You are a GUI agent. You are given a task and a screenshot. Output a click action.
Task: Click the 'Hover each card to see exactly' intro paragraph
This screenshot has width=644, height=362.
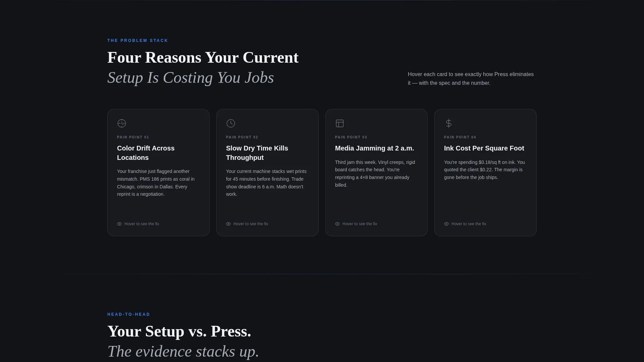[471, 79]
